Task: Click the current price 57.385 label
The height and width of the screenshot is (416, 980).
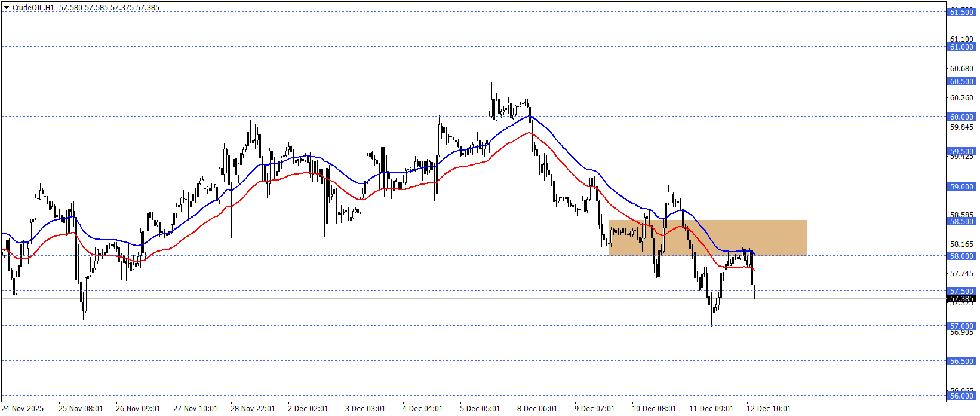Action: 961,299
